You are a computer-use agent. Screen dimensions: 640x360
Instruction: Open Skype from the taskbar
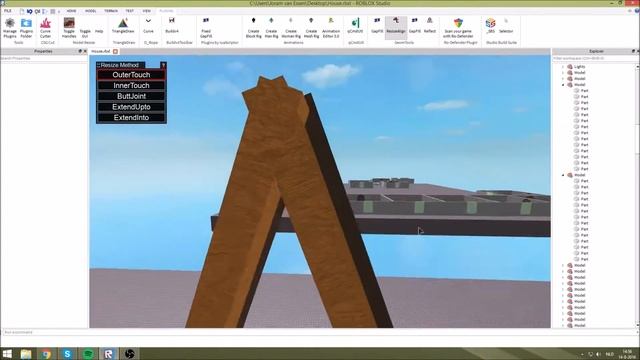tap(67, 354)
